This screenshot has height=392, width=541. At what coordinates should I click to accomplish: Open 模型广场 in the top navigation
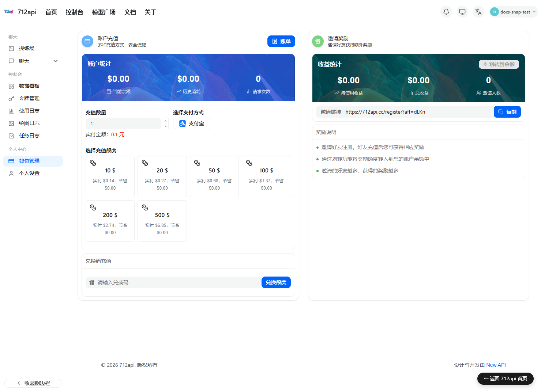104,12
